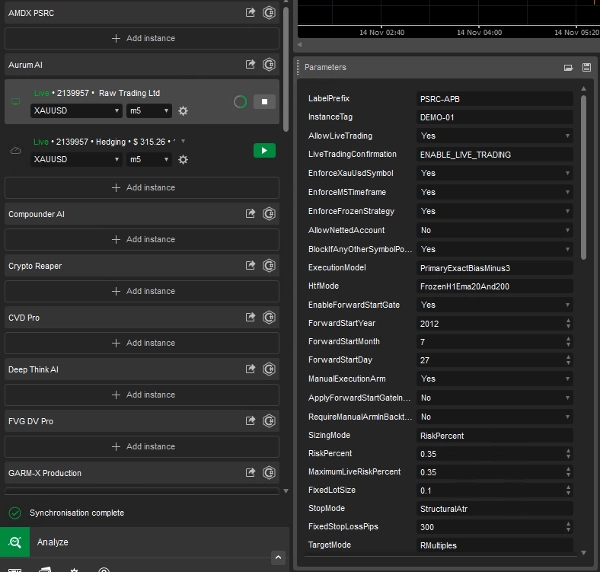600x572 pixels.
Task: Open AMDX PSRC export/share icon
Action: click(250, 13)
